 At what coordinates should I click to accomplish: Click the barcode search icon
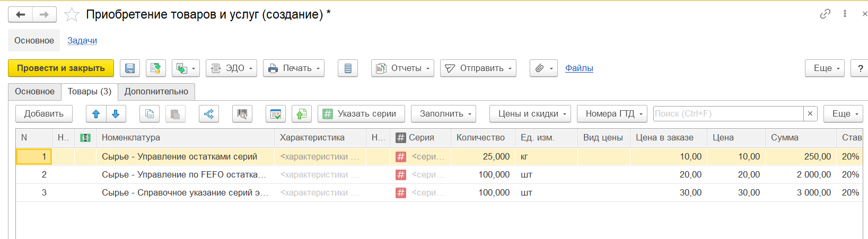coord(242,114)
